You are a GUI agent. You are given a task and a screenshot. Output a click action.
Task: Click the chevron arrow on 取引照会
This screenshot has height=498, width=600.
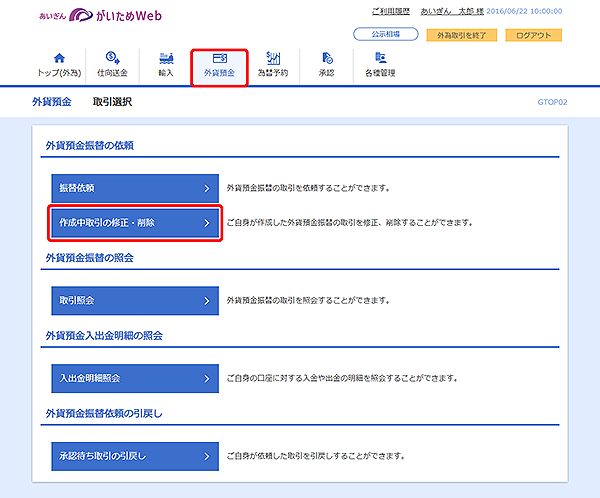pos(206,299)
